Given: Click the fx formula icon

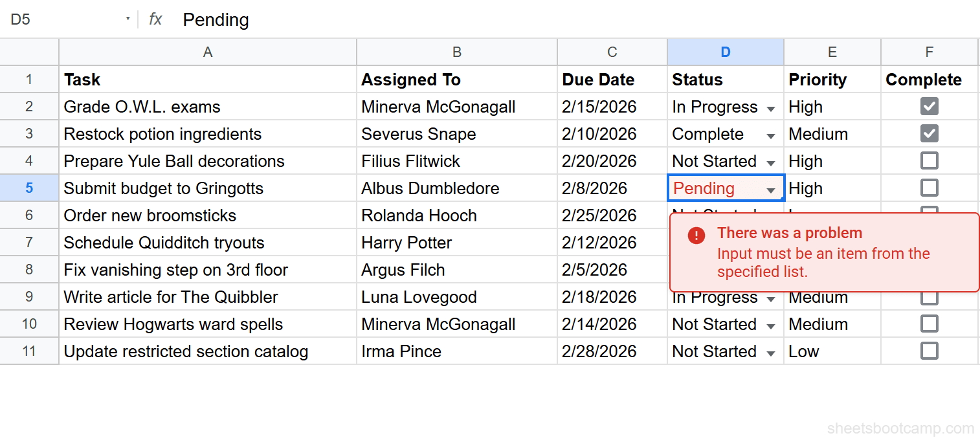Looking at the screenshot, I should [x=155, y=19].
